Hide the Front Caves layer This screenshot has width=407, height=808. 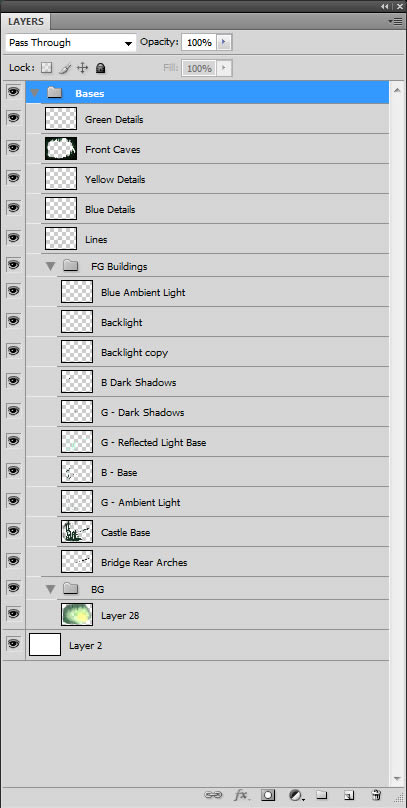click(13, 148)
